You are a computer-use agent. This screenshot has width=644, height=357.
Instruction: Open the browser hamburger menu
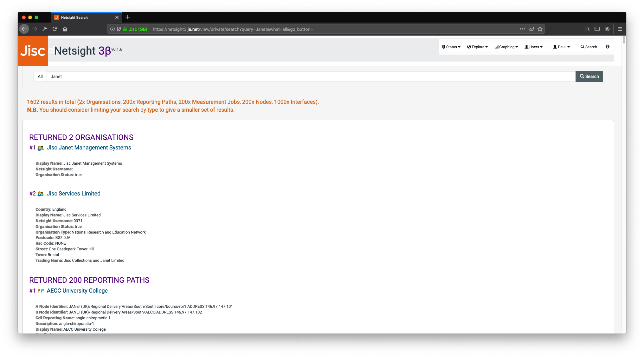[620, 29]
